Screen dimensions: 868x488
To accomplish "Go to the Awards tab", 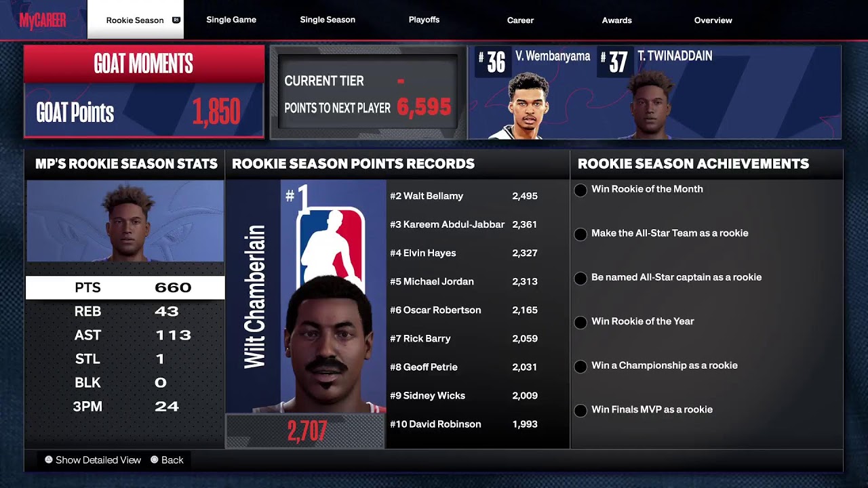I will pyautogui.click(x=616, y=20).
